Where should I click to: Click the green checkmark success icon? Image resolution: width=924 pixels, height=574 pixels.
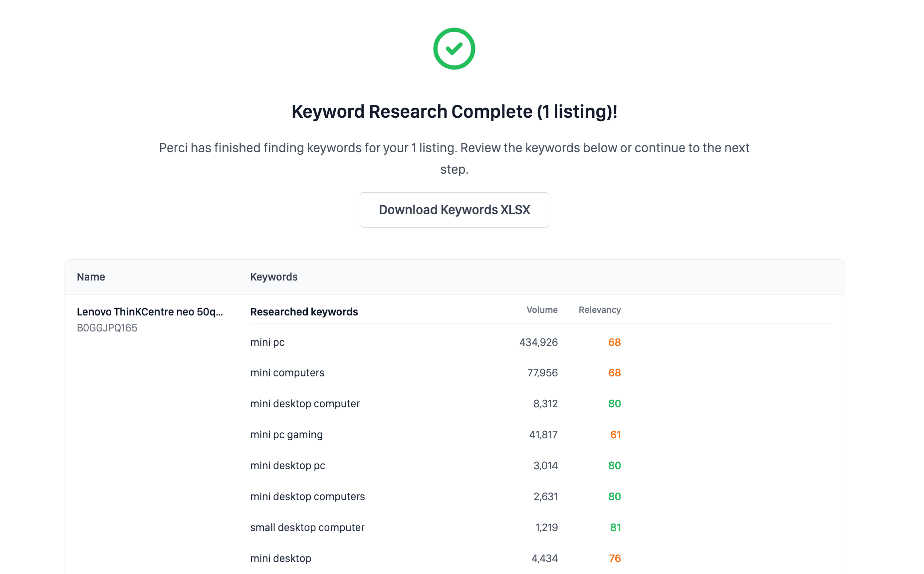click(x=454, y=48)
